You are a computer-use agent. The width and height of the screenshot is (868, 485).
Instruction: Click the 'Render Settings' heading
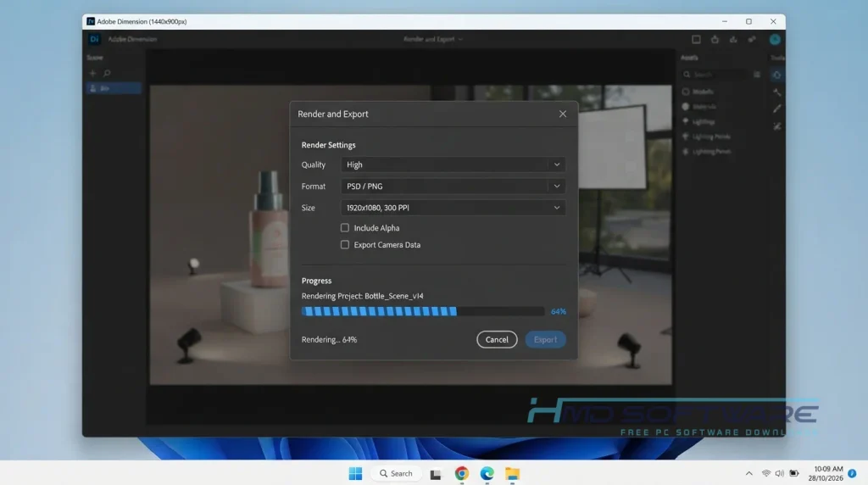coord(328,145)
